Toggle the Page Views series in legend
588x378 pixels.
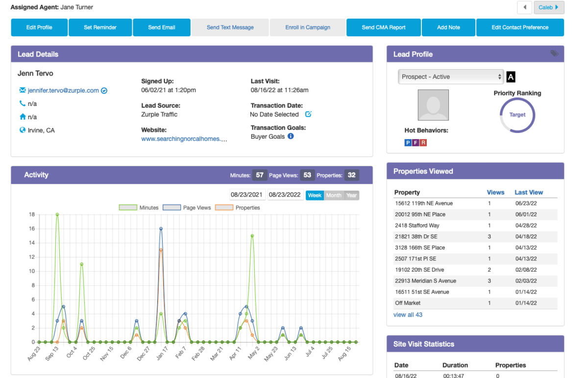(x=187, y=207)
